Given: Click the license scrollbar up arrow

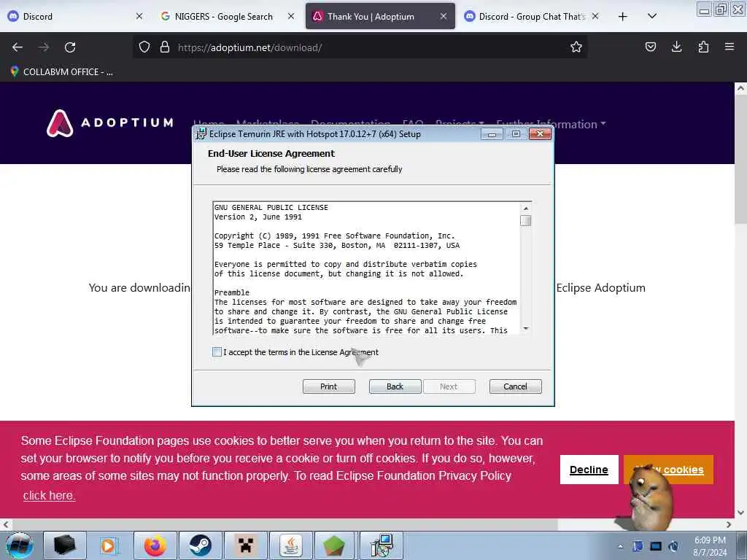Looking at the screenshot, I should pos(525,208).
